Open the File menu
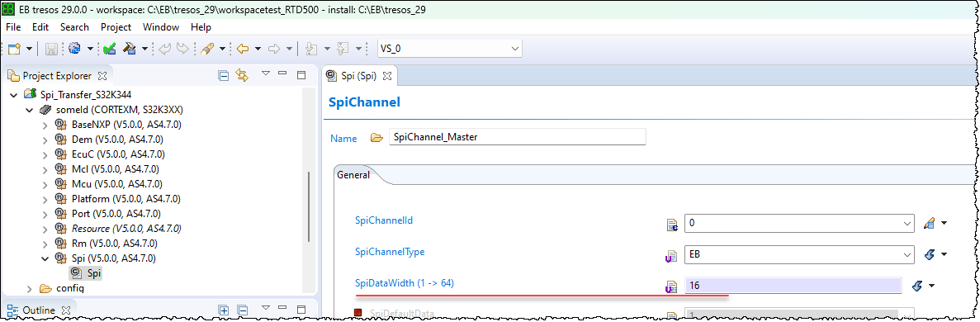Viewport: 980px width, 322px height. pyautogui.click(x=13, y=27)
